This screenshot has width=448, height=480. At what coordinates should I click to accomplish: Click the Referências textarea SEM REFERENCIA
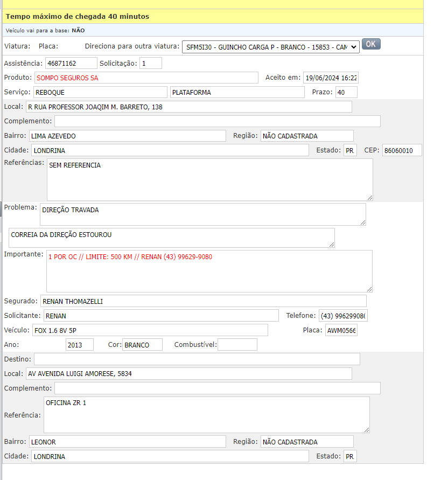[x=210, y=180]
